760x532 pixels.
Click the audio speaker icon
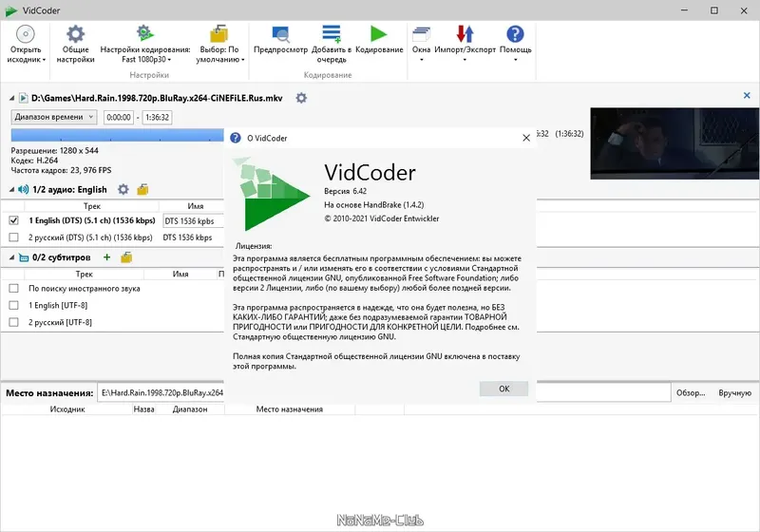[x=23, y=189]
